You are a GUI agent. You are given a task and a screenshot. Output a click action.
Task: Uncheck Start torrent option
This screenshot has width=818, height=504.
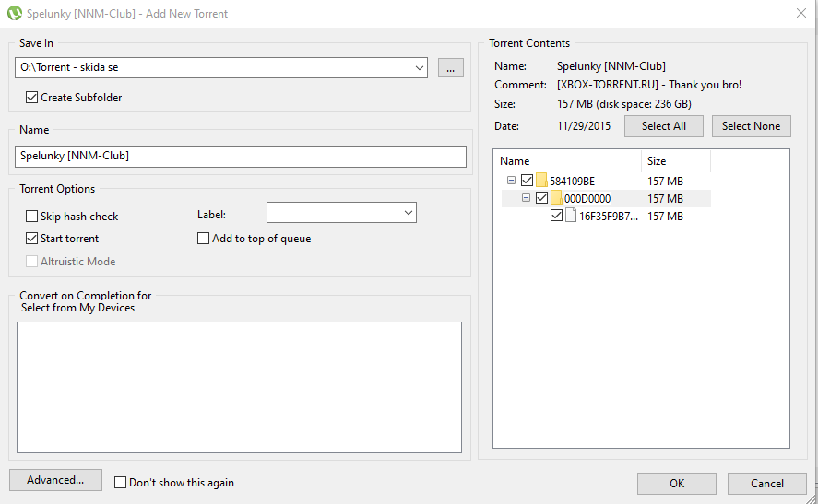pos(32,239)
